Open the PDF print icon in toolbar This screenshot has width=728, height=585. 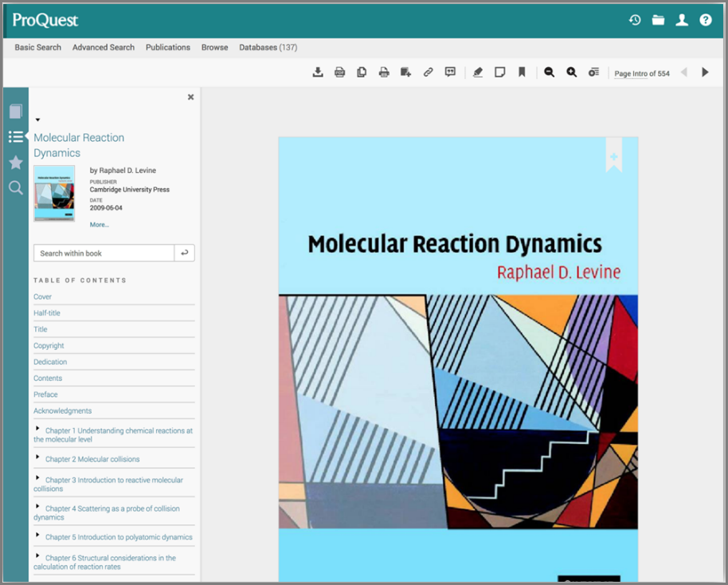pos(340,72)
